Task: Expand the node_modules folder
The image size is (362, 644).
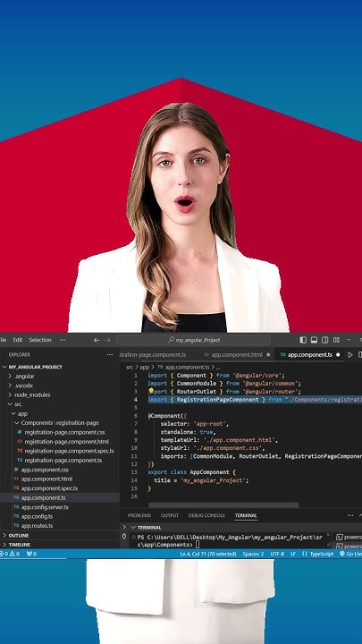Action: click(60, 394)
